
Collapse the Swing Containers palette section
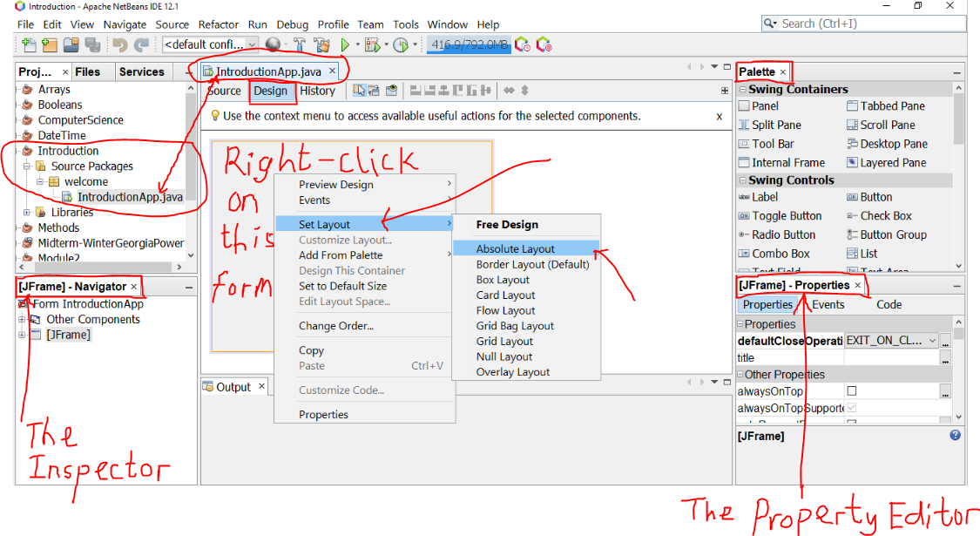click(x=742, y=89)
